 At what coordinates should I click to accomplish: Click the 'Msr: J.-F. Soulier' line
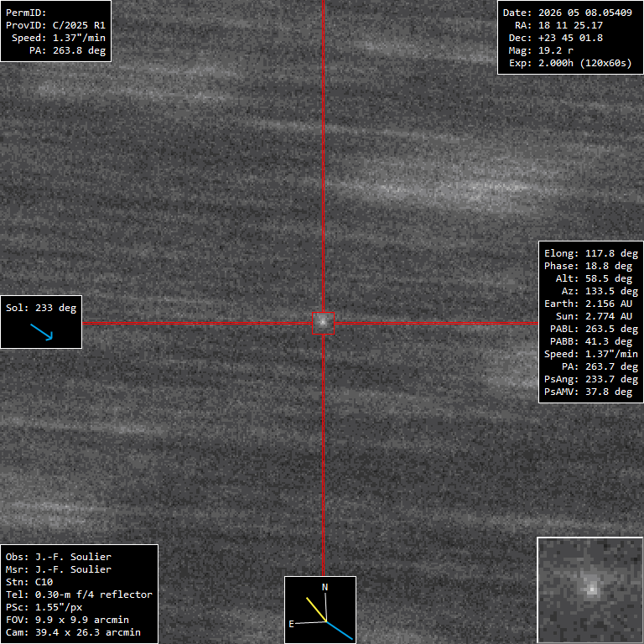(x=59, y=569)
